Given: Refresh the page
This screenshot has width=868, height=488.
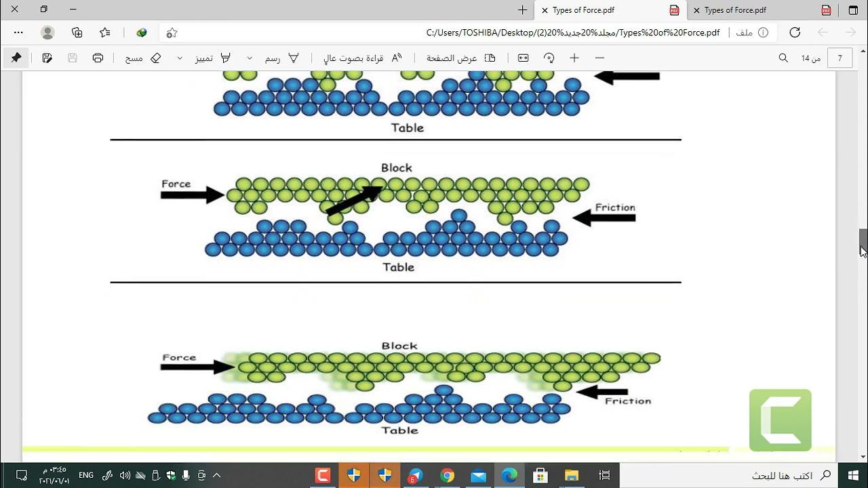Looking at the screenshot, I should (x=795, y=33).
